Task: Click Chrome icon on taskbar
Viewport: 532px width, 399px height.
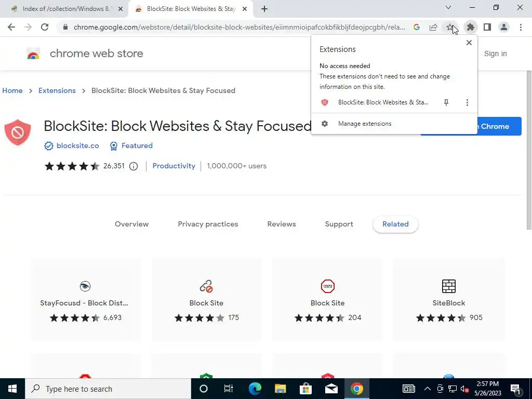Action: (356, 389)
